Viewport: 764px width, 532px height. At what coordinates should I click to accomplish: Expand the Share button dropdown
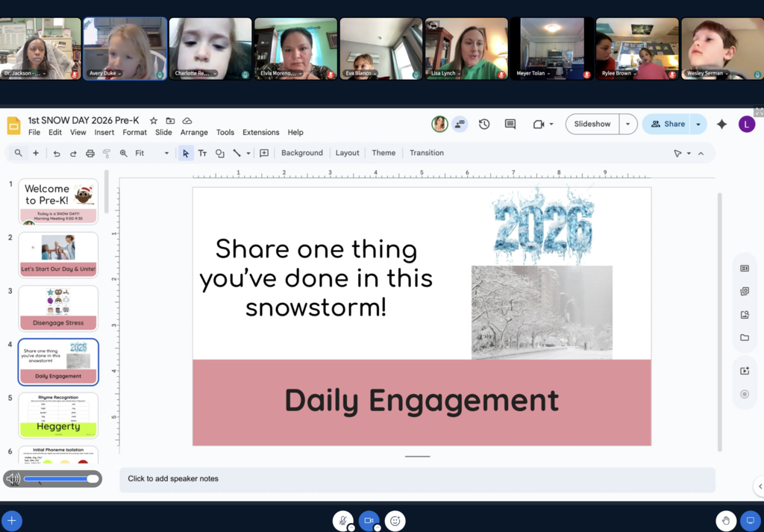pos(697,124)
